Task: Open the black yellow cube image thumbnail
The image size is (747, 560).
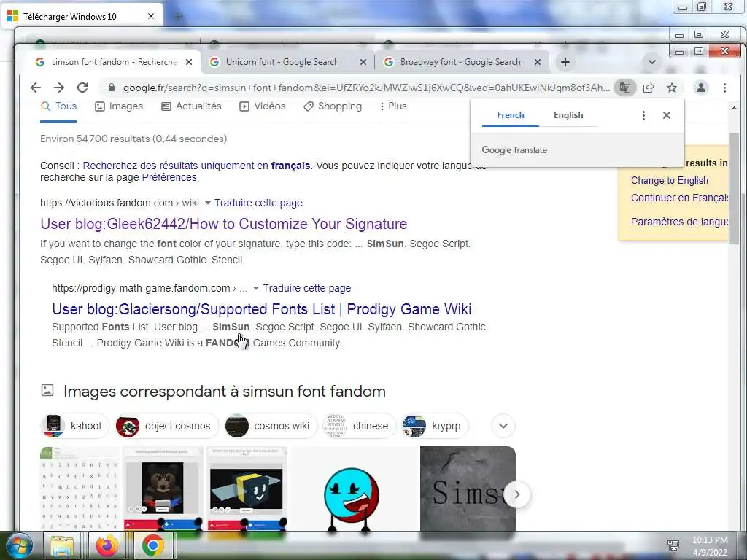Action: pos(247,488)
